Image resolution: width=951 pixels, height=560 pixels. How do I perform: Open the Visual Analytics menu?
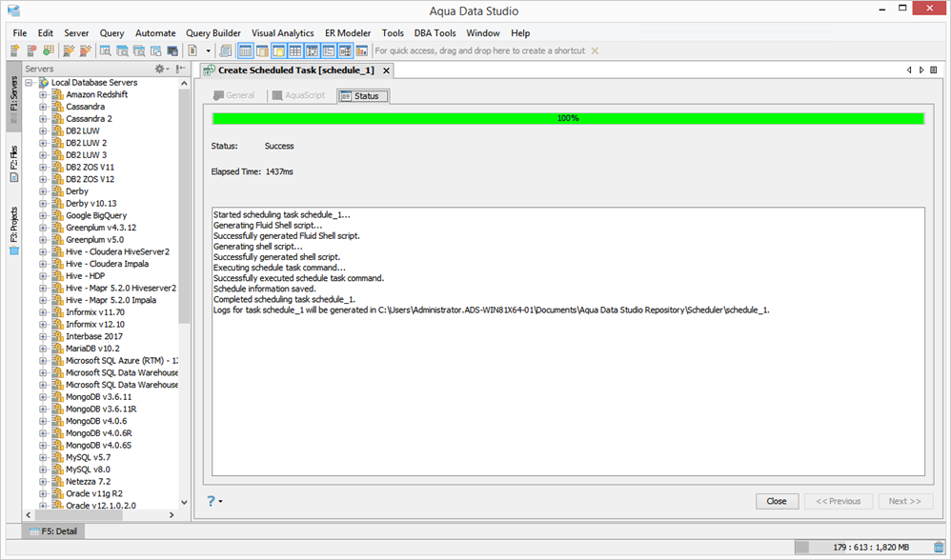pos(283,33)
